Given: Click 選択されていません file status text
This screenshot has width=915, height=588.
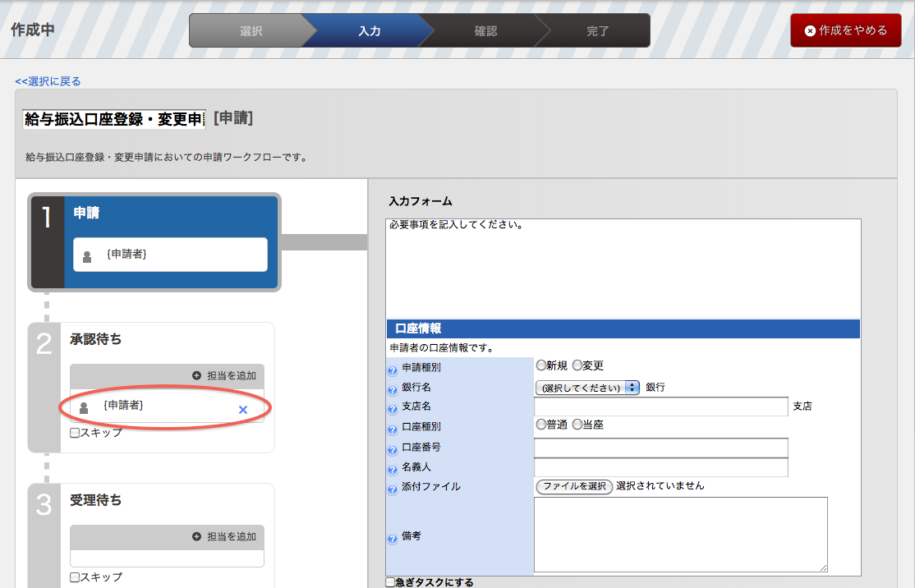Looking at the screenshot, I should coord(660,486).
